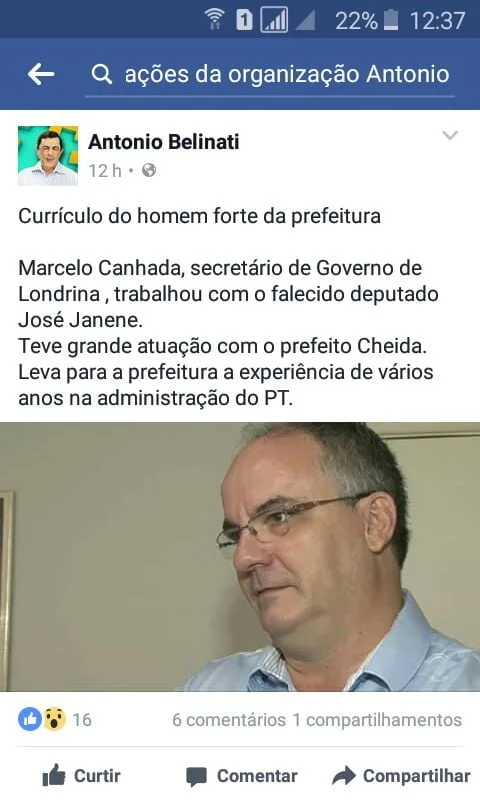
Task: Tap the search field with 'ações da organização'
Action: pos(270,74)
